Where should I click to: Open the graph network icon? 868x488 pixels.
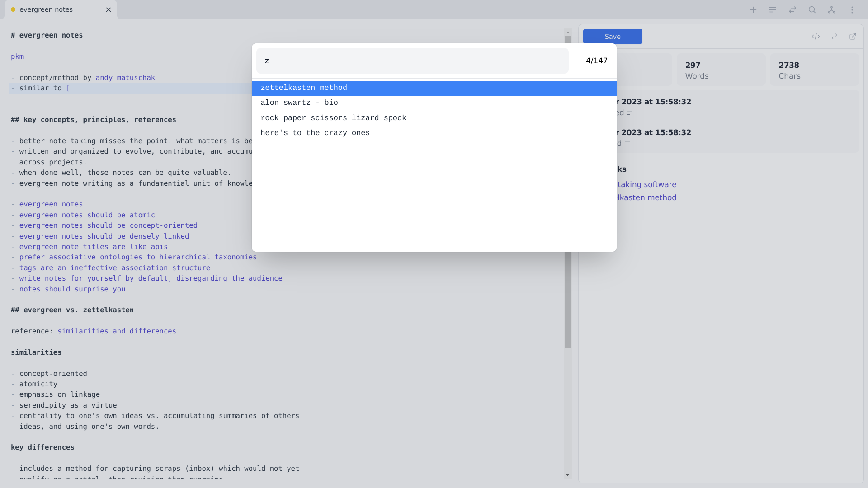[x=831, y=9]
